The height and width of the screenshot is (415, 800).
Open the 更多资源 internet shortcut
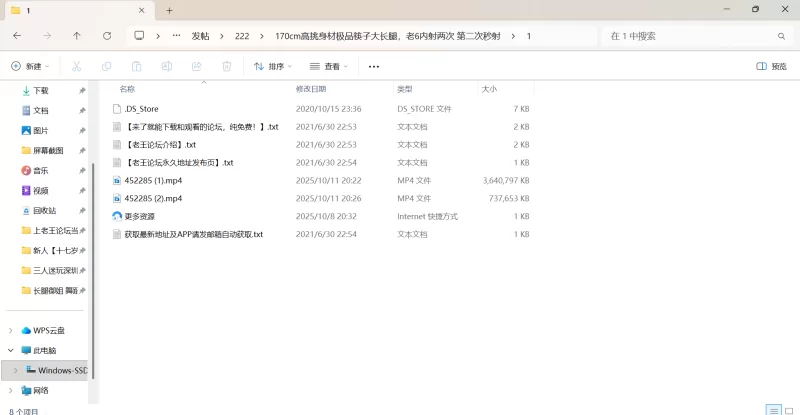[139, 216]
